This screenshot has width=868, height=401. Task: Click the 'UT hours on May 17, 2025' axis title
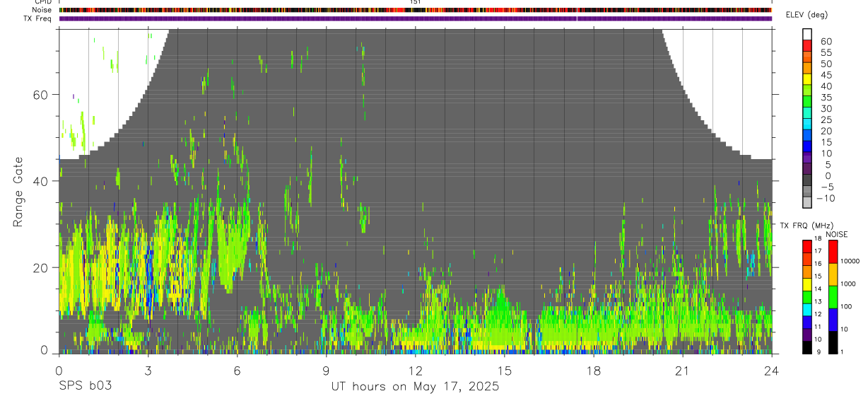click(x=416, y=387)
